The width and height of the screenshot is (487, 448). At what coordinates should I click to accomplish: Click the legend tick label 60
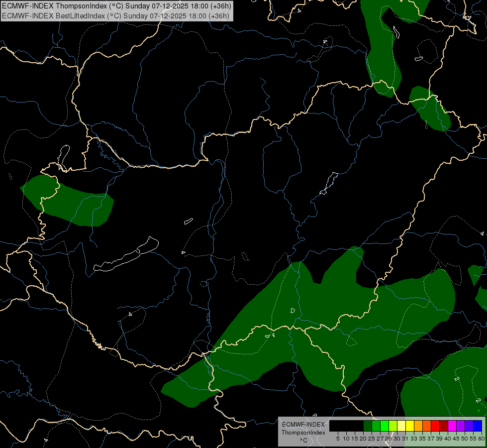pyautogui.click(x=482, y=439)
